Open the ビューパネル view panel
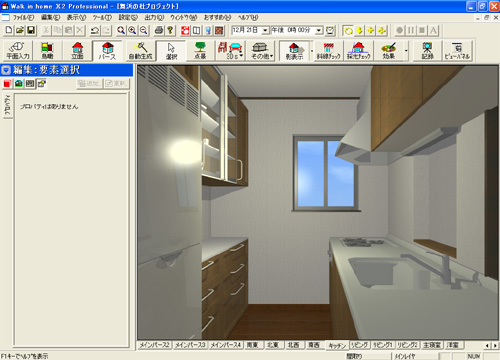Screen dimensions: 500x360 click(x=457, y=51)
